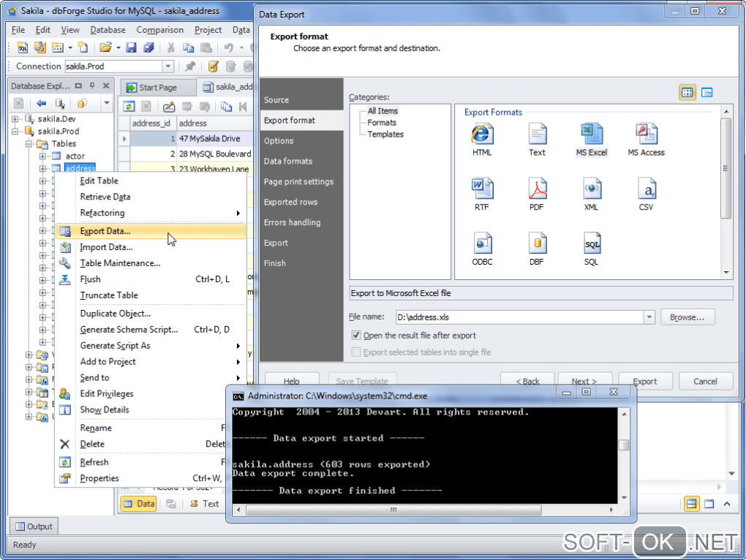Switch export formats to large icons view
Viewport: 746px width, 560px height.
tap(687, 93)
